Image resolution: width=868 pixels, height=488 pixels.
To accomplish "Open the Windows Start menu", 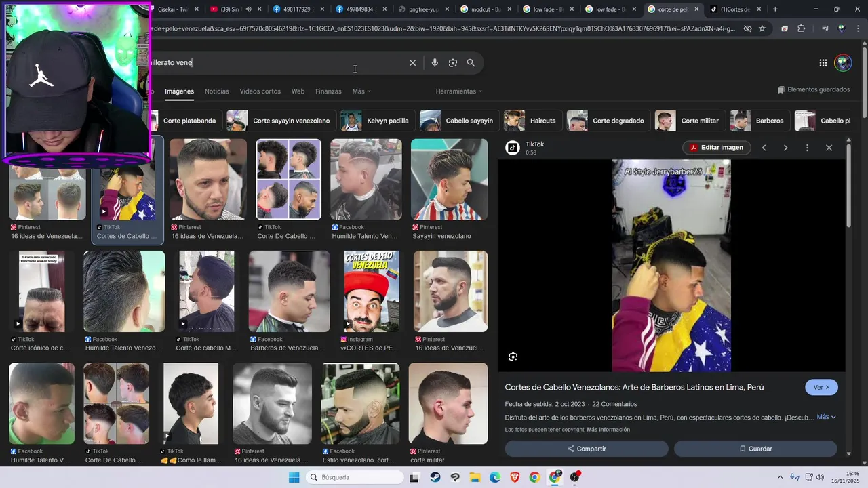I will (x=294, y=477).
